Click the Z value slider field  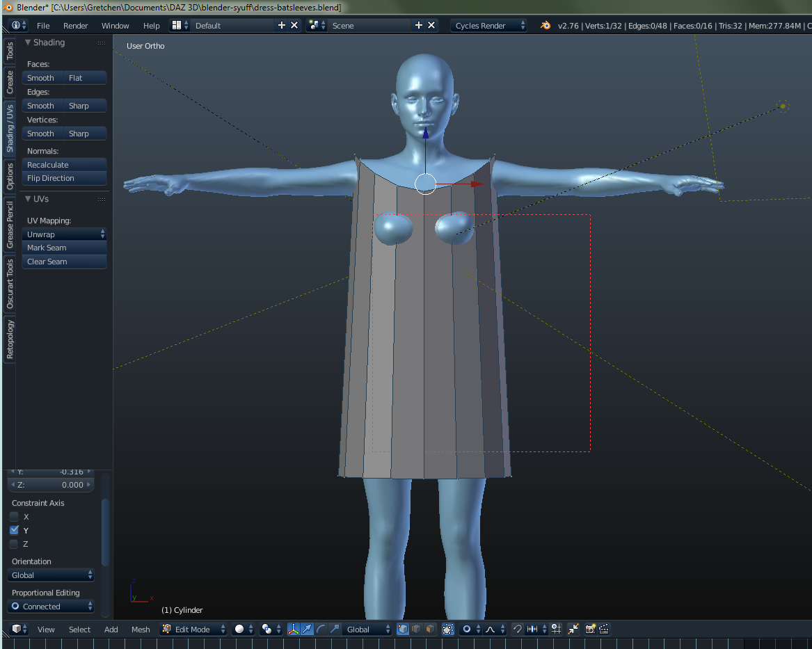coord(51,485)
